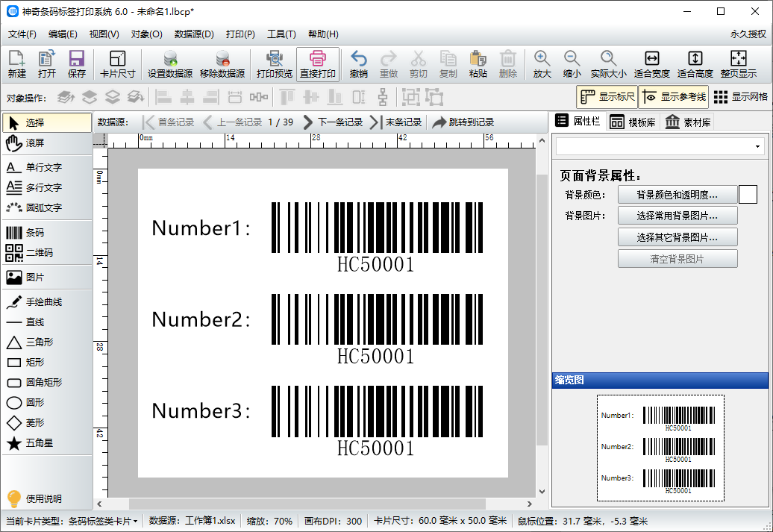This screenshot has width=773, height=532.
Task: Open the 帮助(H) menu
Action: (x=323, y=34)
